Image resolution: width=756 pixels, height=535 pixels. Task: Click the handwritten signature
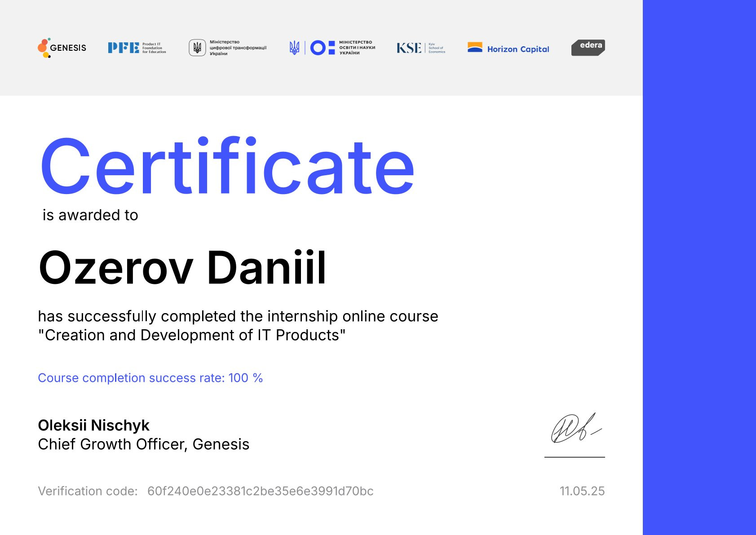click(x=575, y=428)
